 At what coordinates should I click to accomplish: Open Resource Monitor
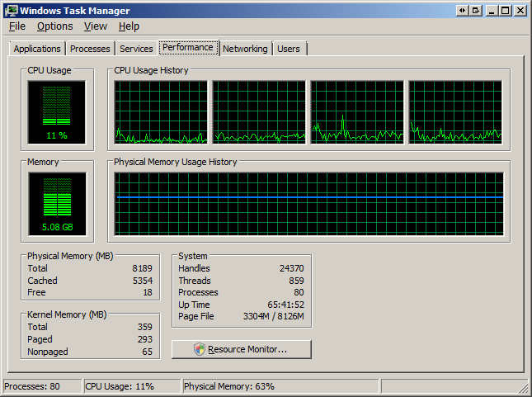pyautogui.click(x=242, y=349)
